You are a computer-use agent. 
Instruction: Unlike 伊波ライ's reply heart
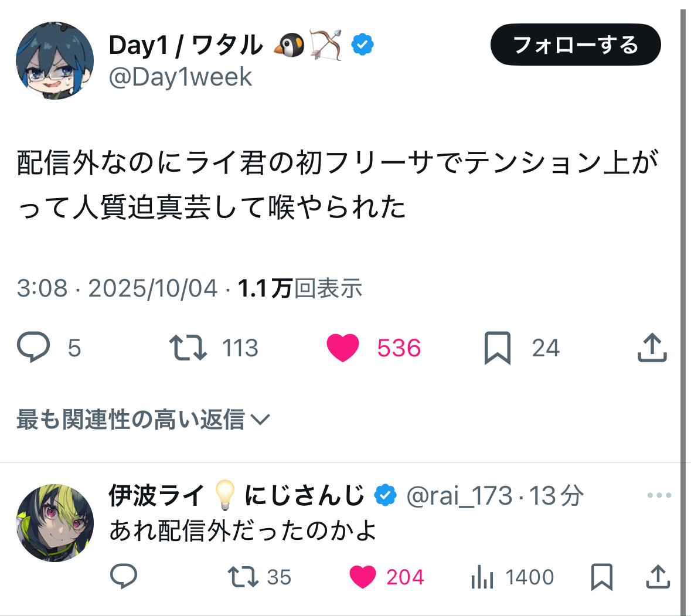[363, 577]
